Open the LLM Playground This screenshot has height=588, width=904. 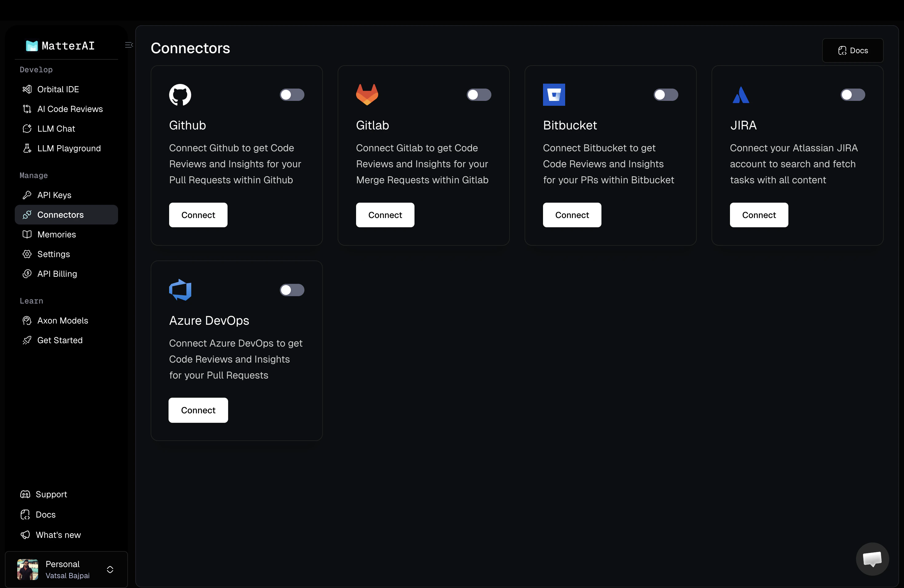coord(69,148)
